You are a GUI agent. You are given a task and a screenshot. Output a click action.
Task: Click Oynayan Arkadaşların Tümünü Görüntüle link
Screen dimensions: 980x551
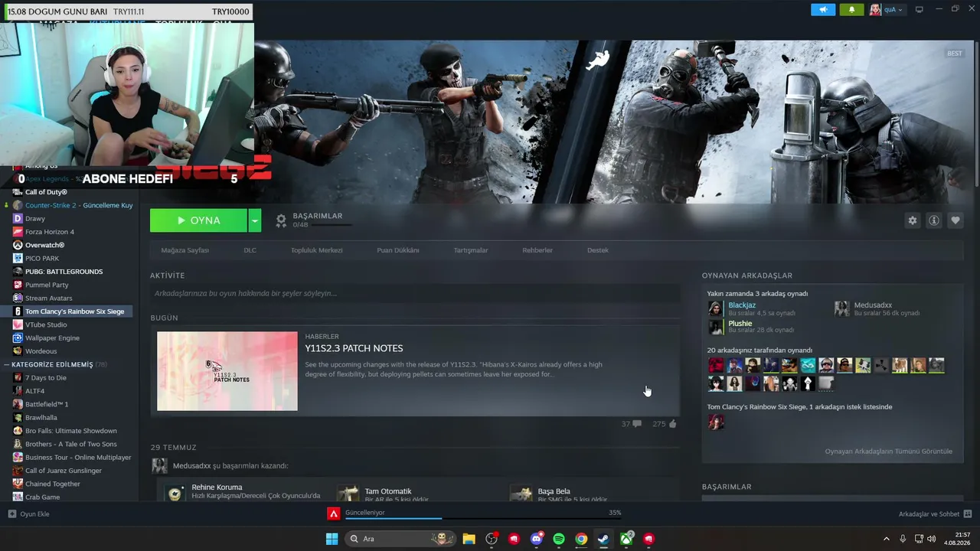889,452
